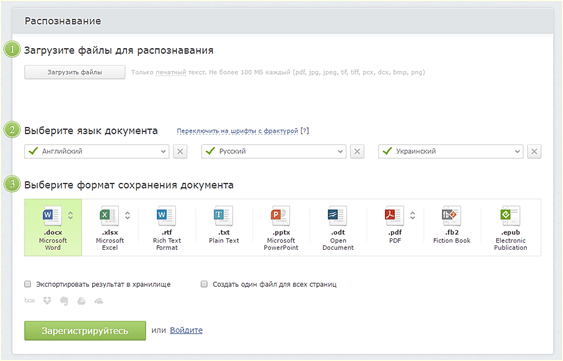This screenshot has height=361, width=563.
Task: Expand .xlsx format options arrows
Action: click(x=127, y=215)
